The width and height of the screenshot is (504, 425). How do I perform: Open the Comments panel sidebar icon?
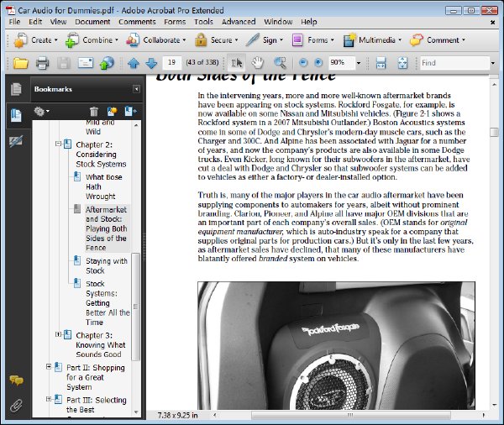[x=16, y=380]
